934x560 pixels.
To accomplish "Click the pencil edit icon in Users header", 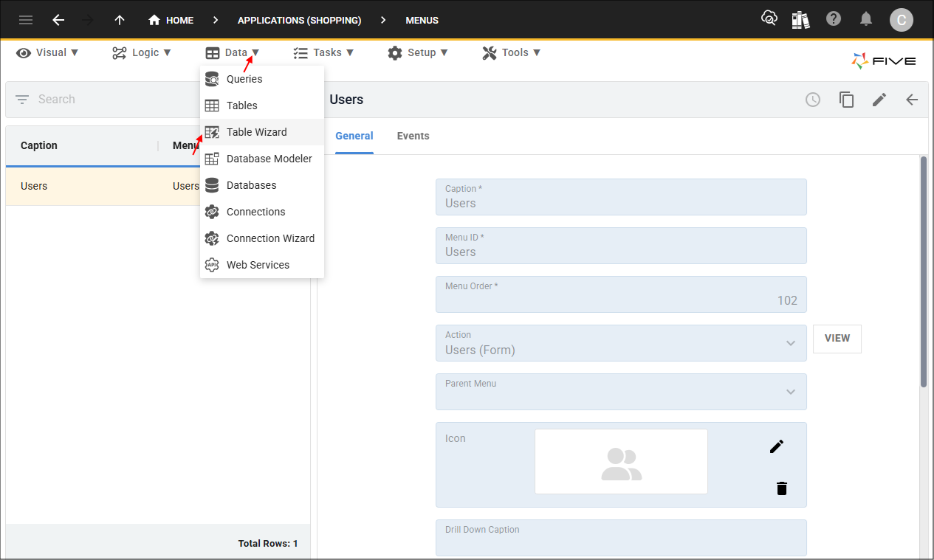I will click(x=879, y=100).
